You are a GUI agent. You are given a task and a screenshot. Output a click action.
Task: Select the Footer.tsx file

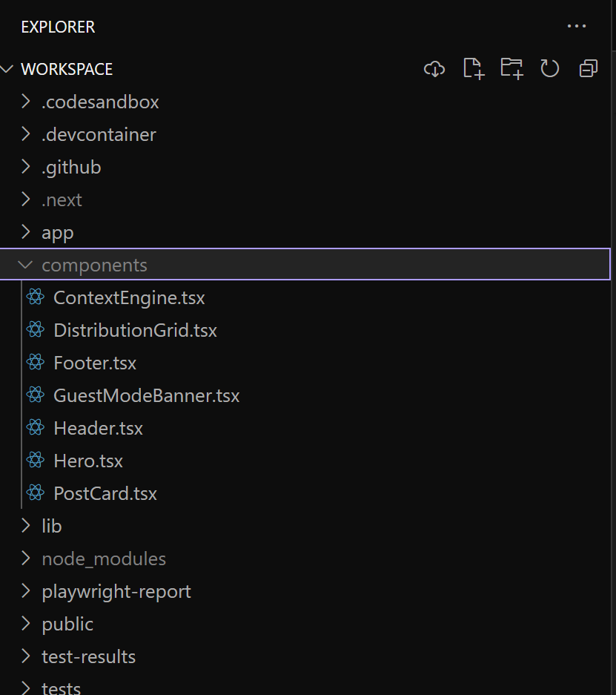95,363
